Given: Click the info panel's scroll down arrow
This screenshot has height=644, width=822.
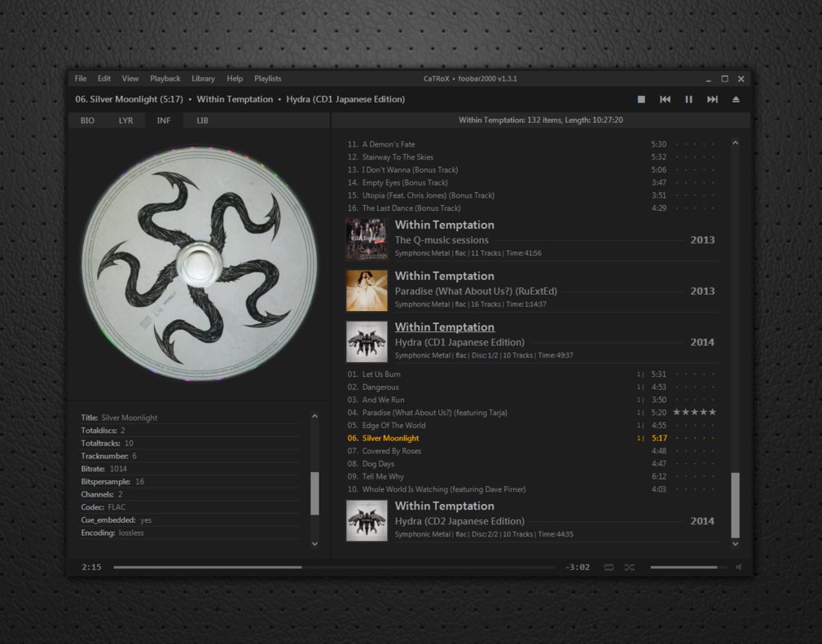Looking at the screenshot, I should coord(314,543).
